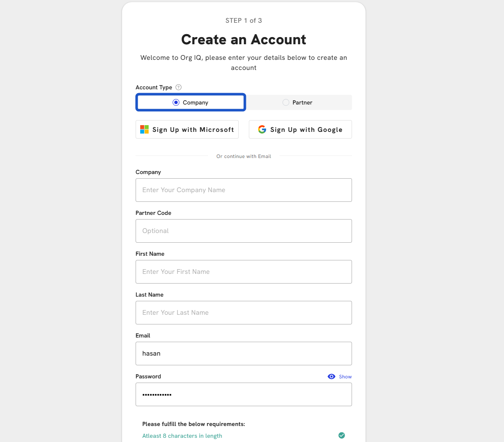Click the green checkmark beside the 8-character requirement
This screenshot has width=504, height=442.
point(341,435)
